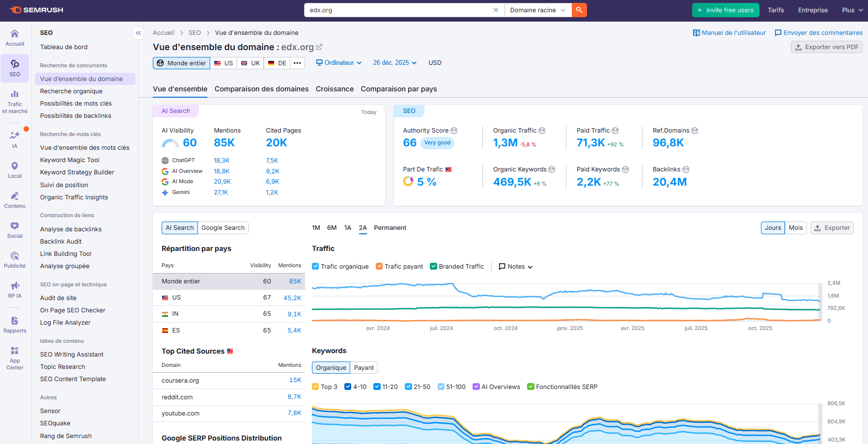Open the Manuel de l'utilisateur link
The width and height of the screenshot is (868, 444).
[x=729, y=32]
